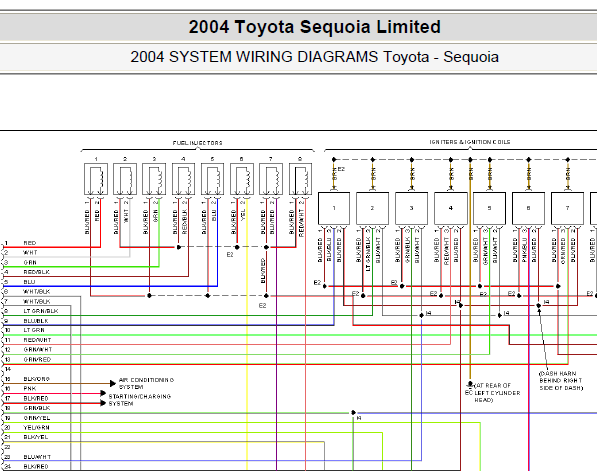The width and height of the screenshot is (597, 471).
Task: Select pin 24 "BLK/RED" wire label
Action: tap(36, 466)
